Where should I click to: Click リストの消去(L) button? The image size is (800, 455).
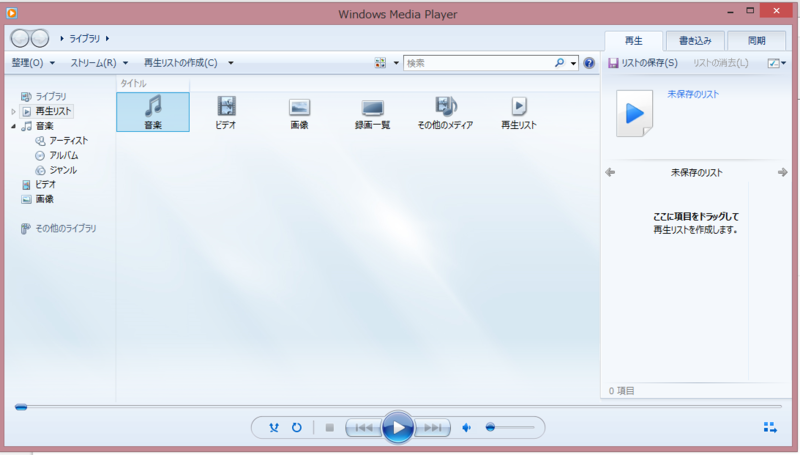[720, 63]
